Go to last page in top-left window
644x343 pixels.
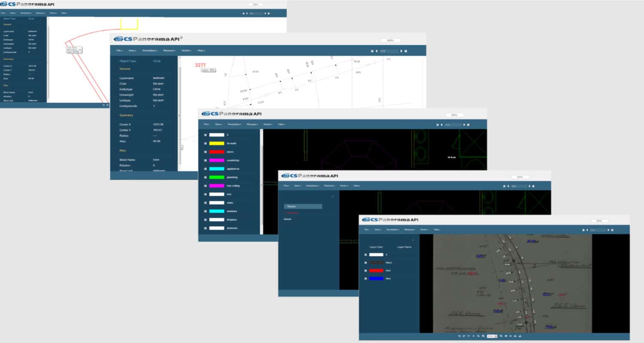pyautogui.click(x=269, y=13)
